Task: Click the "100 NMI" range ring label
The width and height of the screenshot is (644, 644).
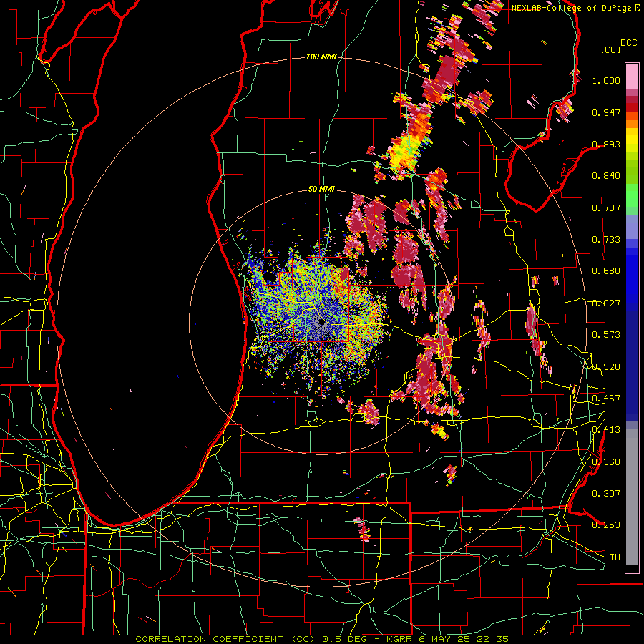Action: pyautogui.click(x=321, y=57)
